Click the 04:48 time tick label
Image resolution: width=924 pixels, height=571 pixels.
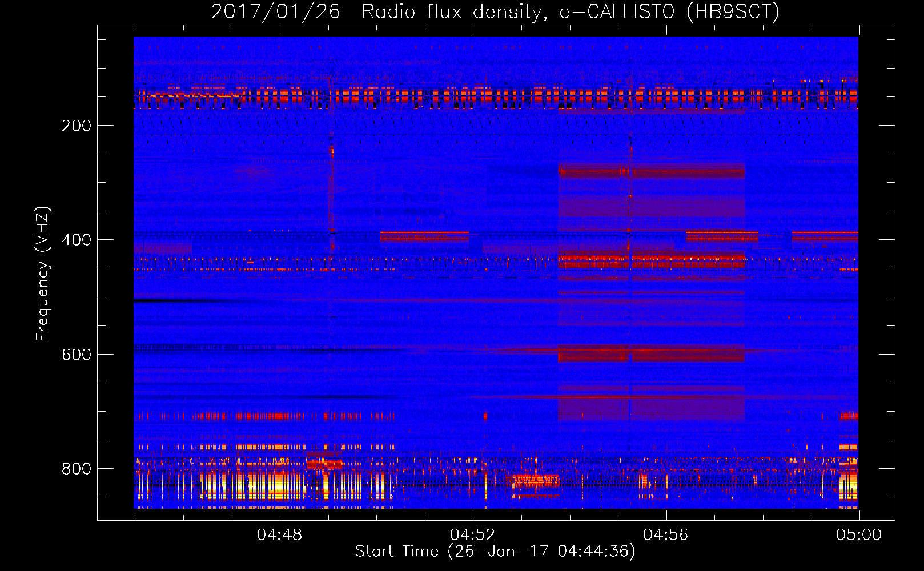(x=279, y=535)
